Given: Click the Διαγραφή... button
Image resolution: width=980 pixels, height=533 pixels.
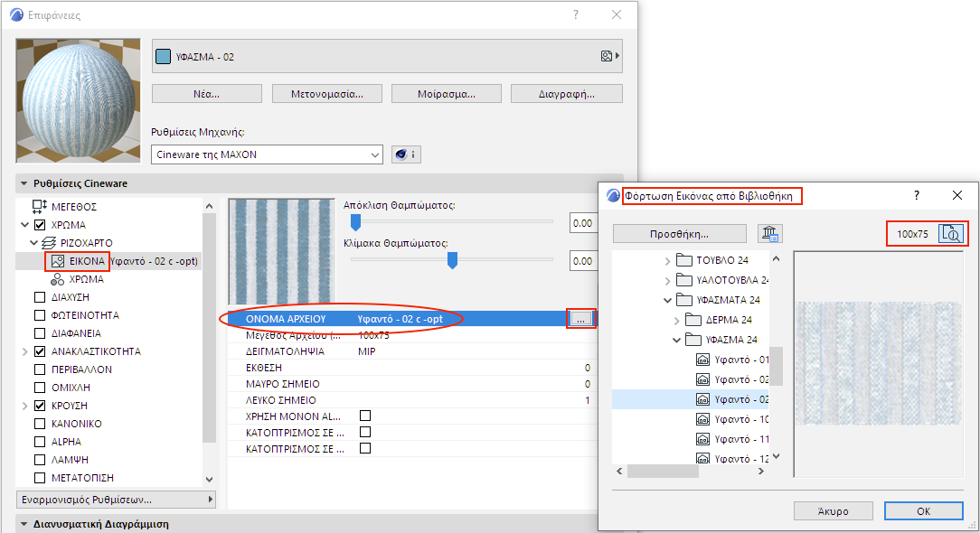Looking at the screenshot, I should pyautogui.click(x=566, y=94).
